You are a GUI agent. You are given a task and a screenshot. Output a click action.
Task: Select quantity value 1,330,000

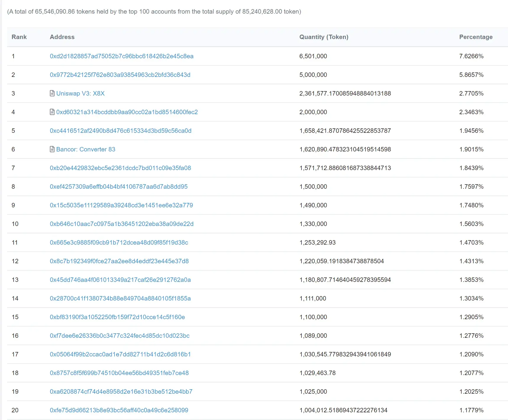click(x=313, y=224)
